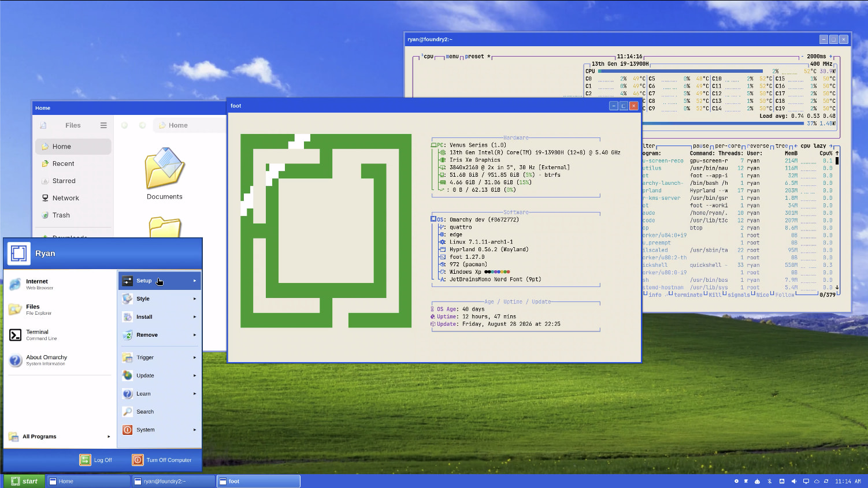
Task: Toggle btop 'pause' process option
Action: 700,146
